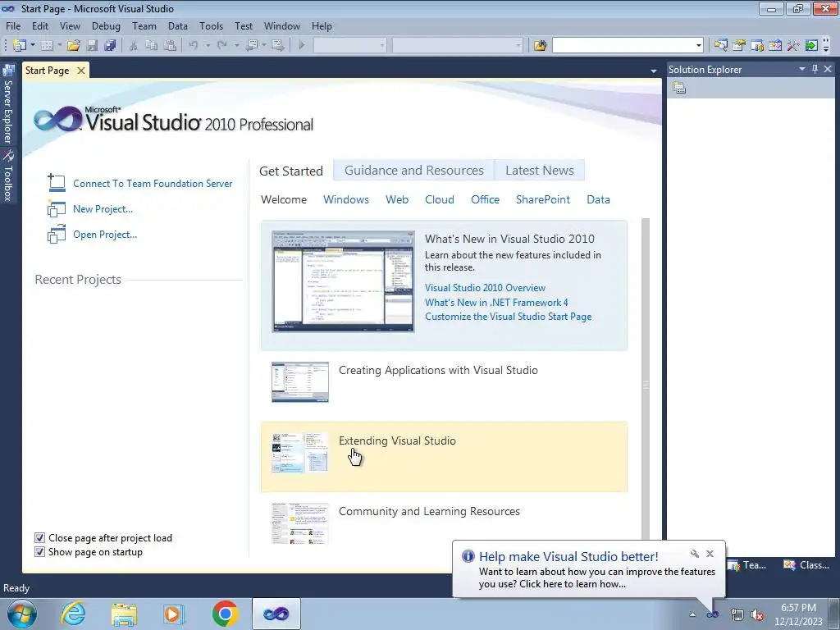Click the Undo arrow icon
The height and width of the screenshot is (630, 840).
[x=194, y=46]
